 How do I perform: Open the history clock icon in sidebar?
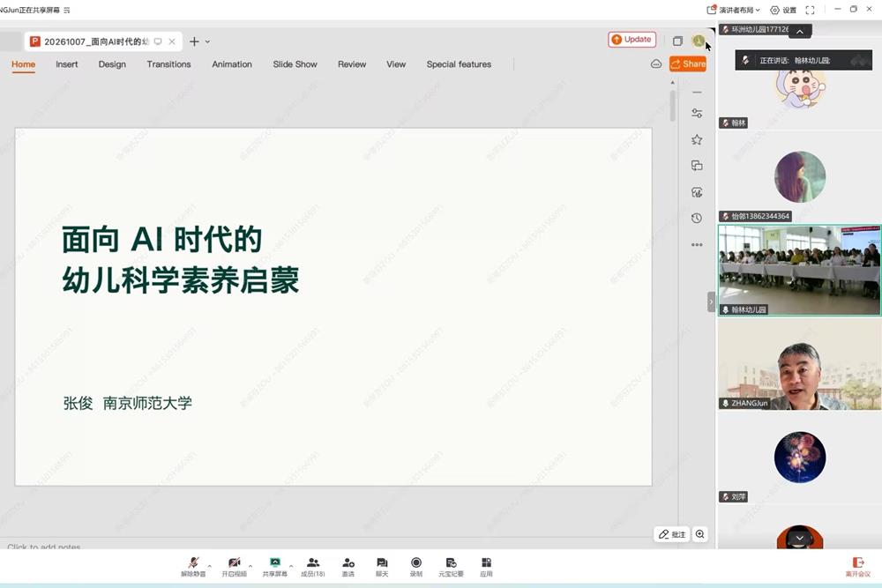[x=697, y=218]
